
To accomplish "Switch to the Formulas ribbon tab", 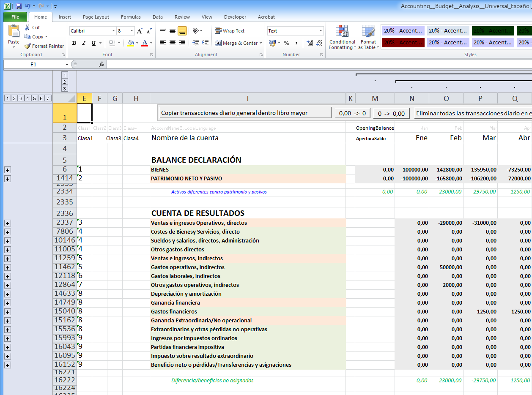I will click(131, 17).
